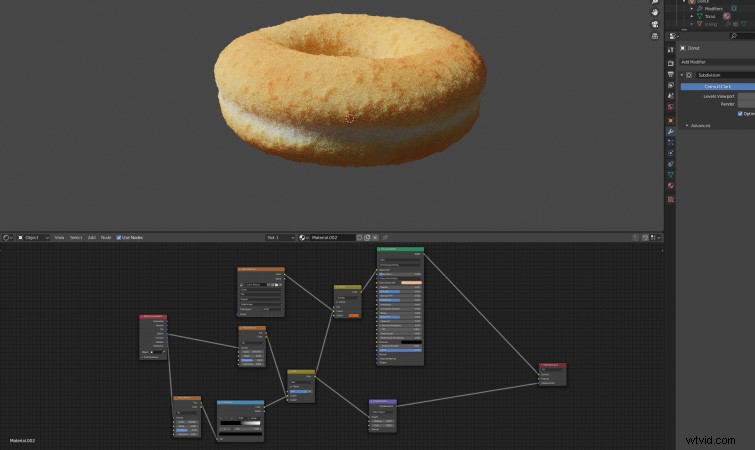Click the Levels Viewport value field
This screenshot has height=450, width=755.
[746, 96]
